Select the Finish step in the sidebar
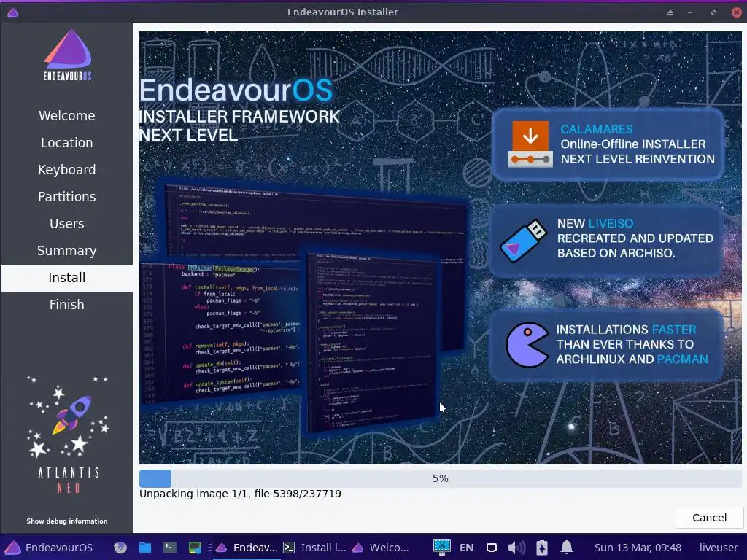The image size is (747, 560). click(x=66, y=305)
